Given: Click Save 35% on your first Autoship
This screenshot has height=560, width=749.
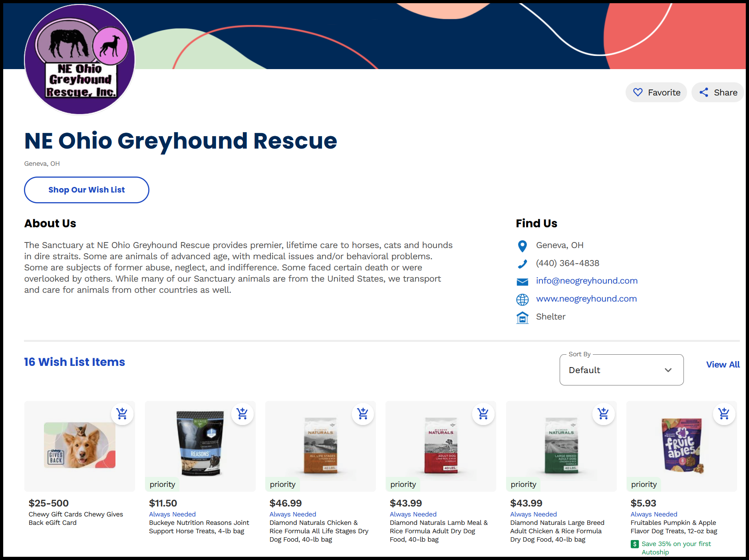Looking at the screenshot, I should tap(676, 548).
